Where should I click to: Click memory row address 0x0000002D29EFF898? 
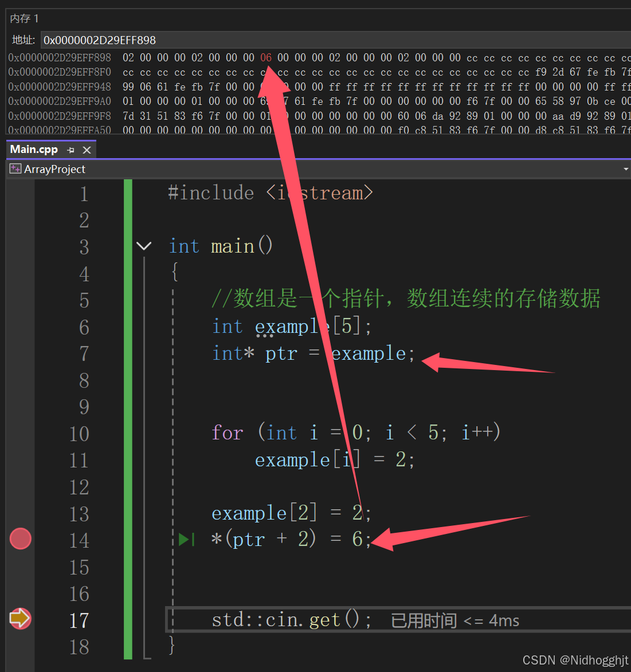(x=60, y=57)
